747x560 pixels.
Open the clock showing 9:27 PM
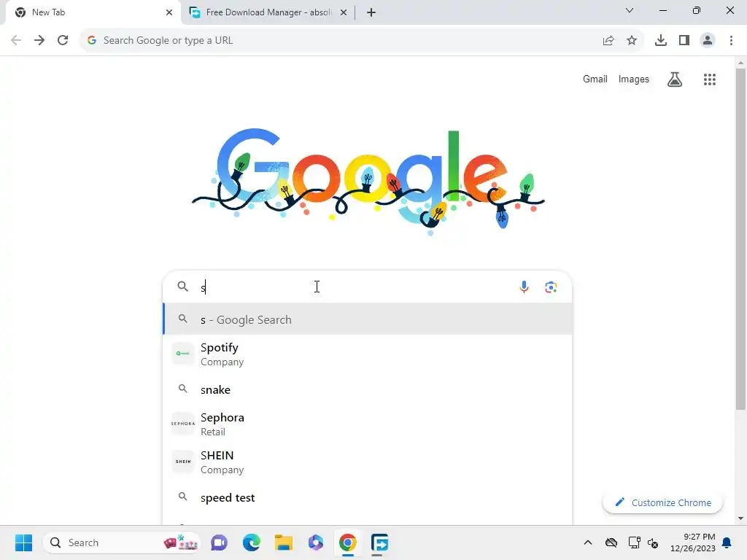click(x=693, y=542)
